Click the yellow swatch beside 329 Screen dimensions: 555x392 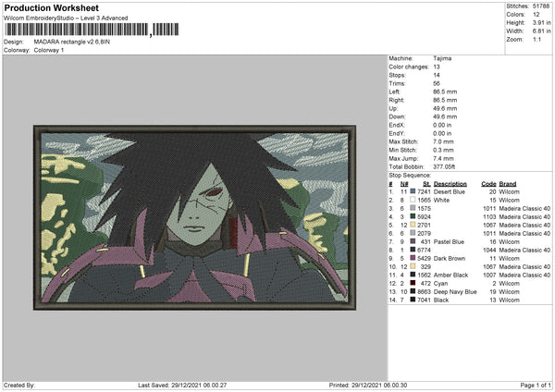[413, 266]
